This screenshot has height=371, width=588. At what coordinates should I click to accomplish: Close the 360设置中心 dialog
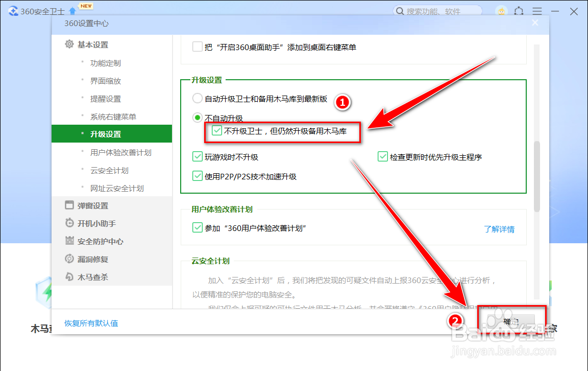tap(535, 23)
